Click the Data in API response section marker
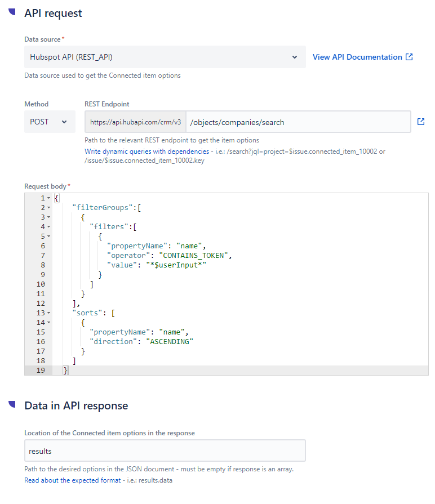Image resolution: width=435 pixels, height=504 pixels. pos(12,404)
